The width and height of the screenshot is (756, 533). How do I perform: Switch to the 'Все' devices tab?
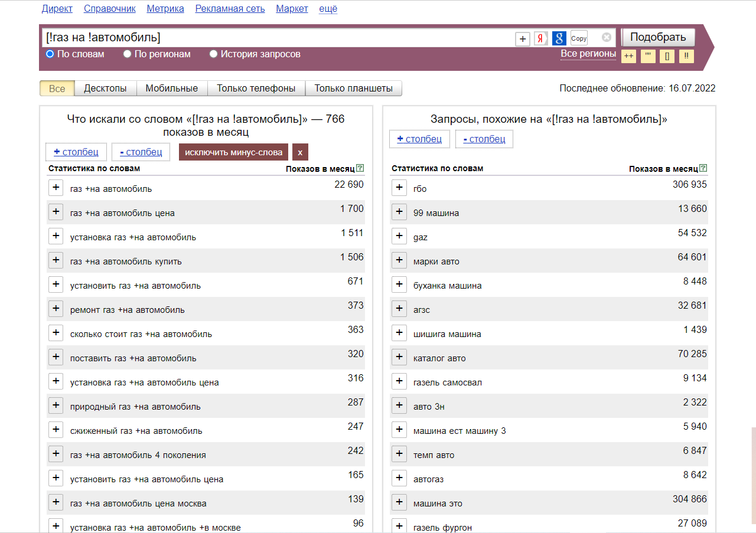tap(57, 89)
